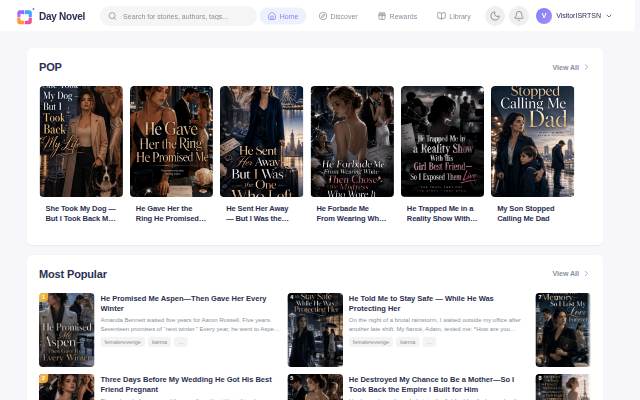640x400 pixels.
Task: Click title 'My Son Stopped Calling Me Dad'
Action: click(527, 213)
